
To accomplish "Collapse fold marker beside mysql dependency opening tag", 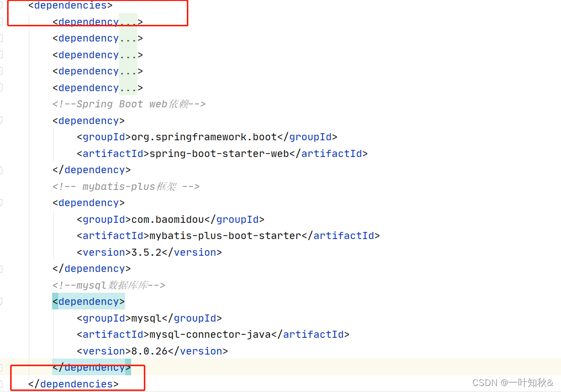I will pos(1,302).
